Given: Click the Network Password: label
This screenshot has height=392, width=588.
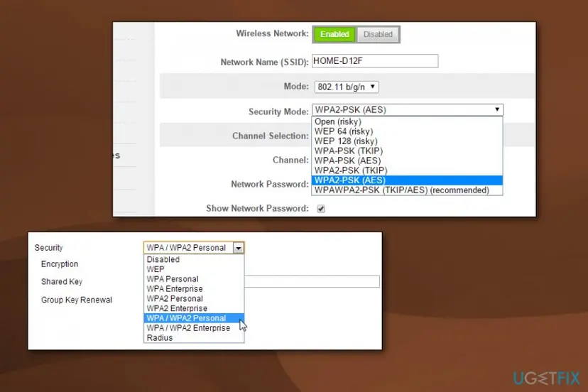Looking at the screenshot, I should (270, 184).
